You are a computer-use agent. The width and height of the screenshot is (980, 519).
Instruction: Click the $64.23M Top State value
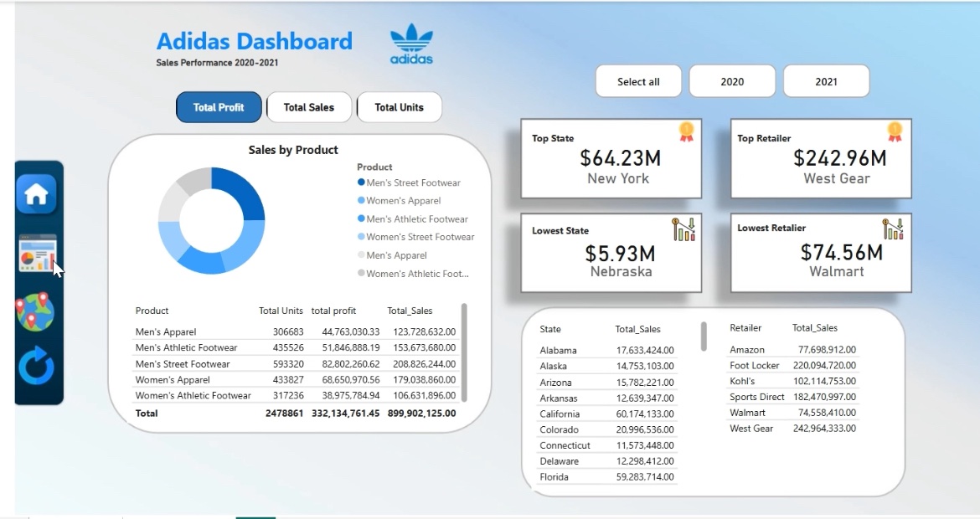pos(620,158)
